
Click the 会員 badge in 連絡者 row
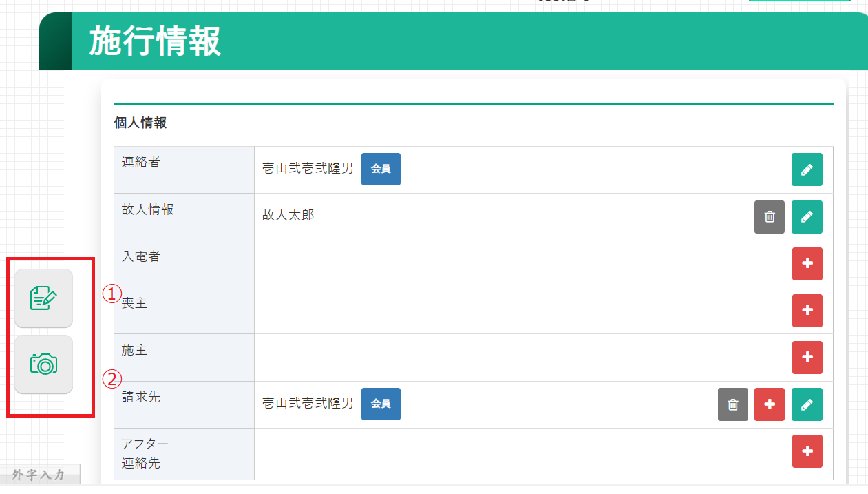(x=381, y=169)
